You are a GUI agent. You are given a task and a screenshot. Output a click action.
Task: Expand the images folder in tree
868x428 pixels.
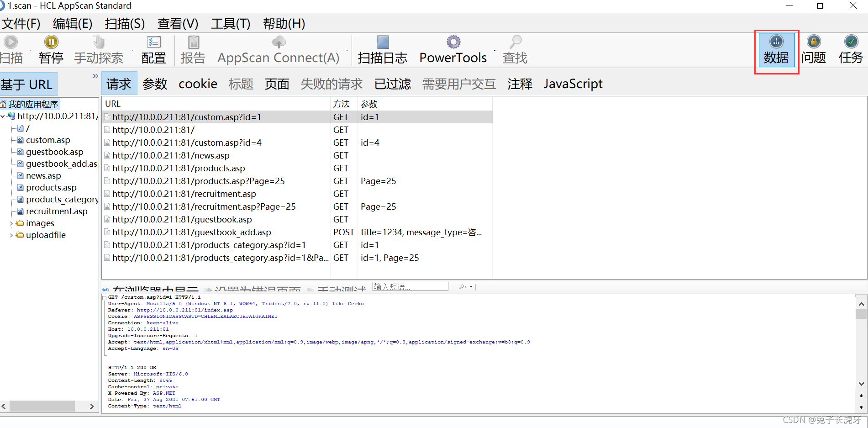[11, 223]
